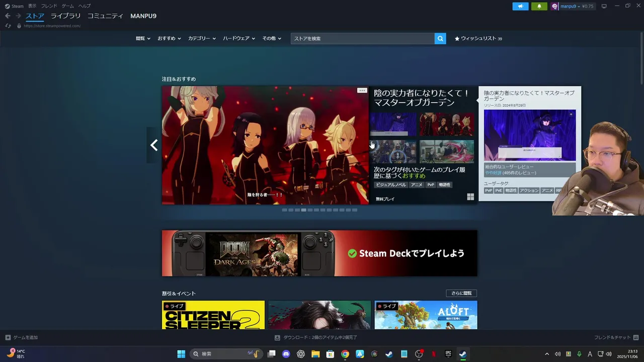The image size is (644, 362).
Task: Open Google Chrome from the taskbar
Action: [x=345, y=354]
